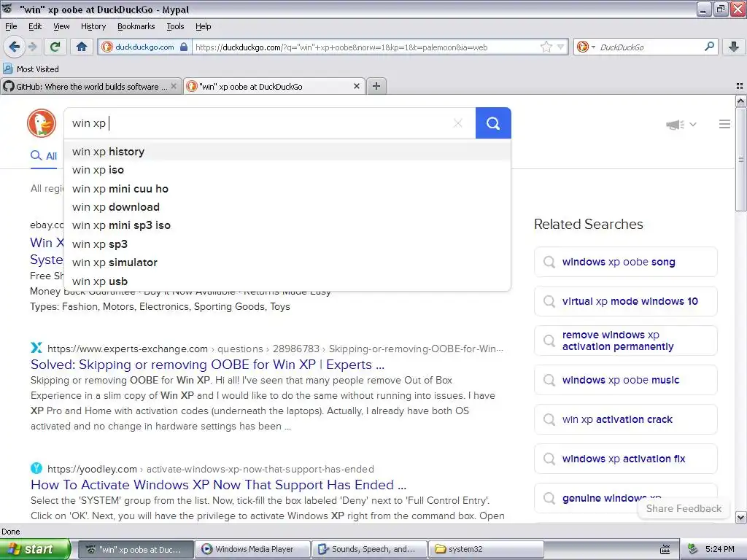Search related 'windows xp oobe song'
The image size is (747, 560).
[625, 262]
